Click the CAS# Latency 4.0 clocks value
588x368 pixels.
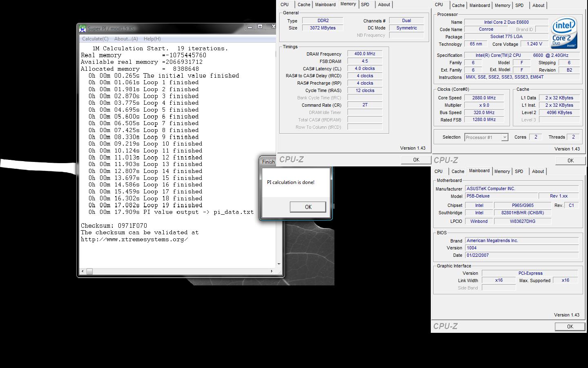(365, 68)
